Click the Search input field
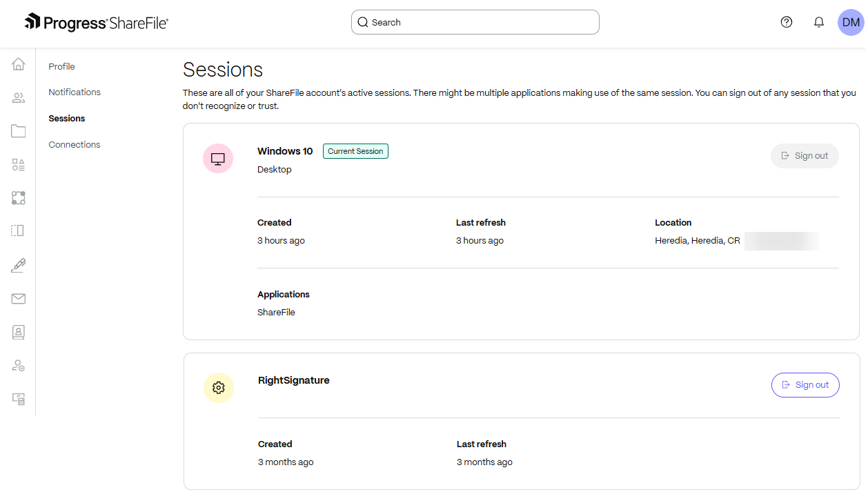The height and width of the screenshot is (501, 868). click(475, 22)
